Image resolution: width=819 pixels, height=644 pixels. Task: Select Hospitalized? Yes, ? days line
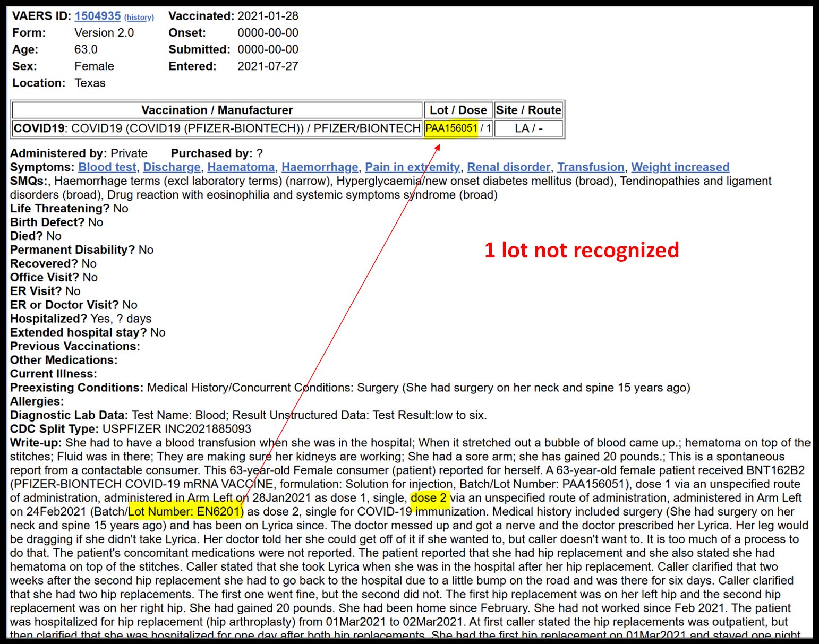pos(81,319)
